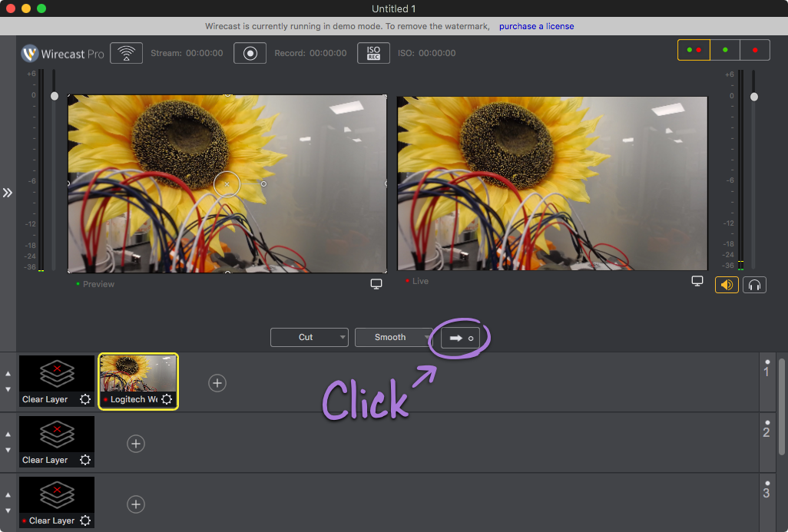Click the center crosshair handle in the preview

click(227, 184)
